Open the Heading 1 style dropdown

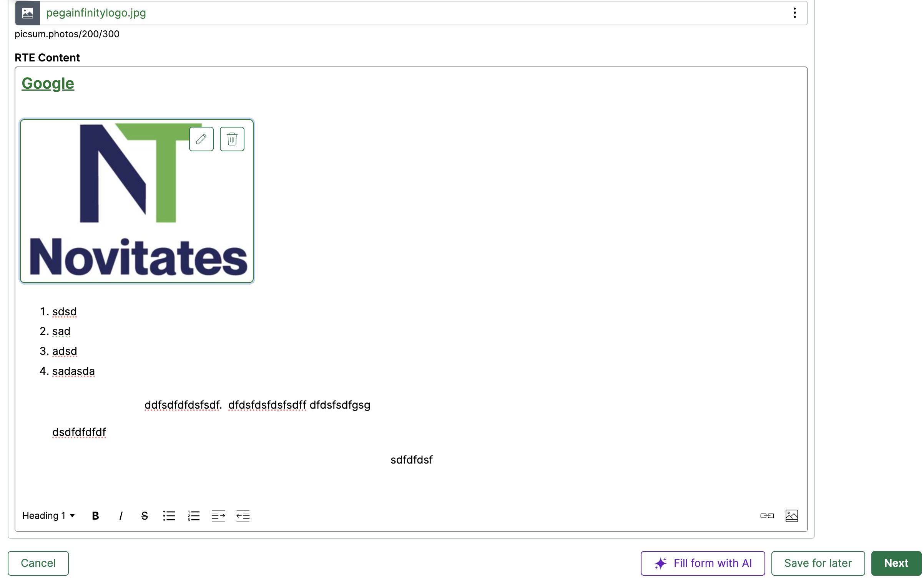(x=48, y=516)
